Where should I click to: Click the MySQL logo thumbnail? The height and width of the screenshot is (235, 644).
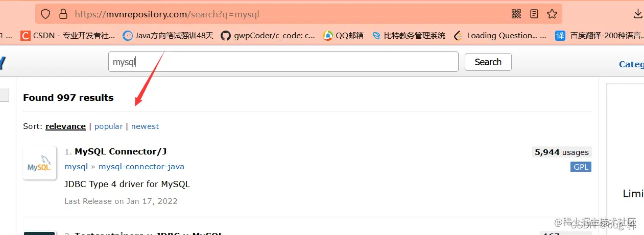(x=40, y=163)
